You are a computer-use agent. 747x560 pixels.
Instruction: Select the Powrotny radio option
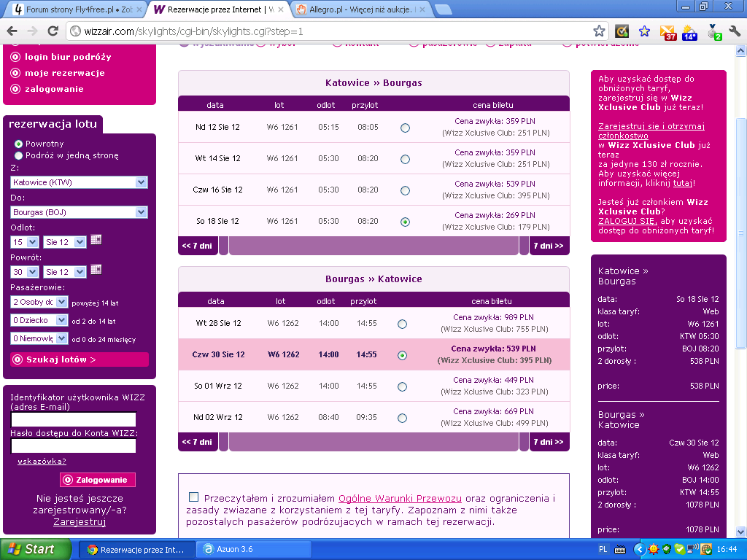point(18,144)
